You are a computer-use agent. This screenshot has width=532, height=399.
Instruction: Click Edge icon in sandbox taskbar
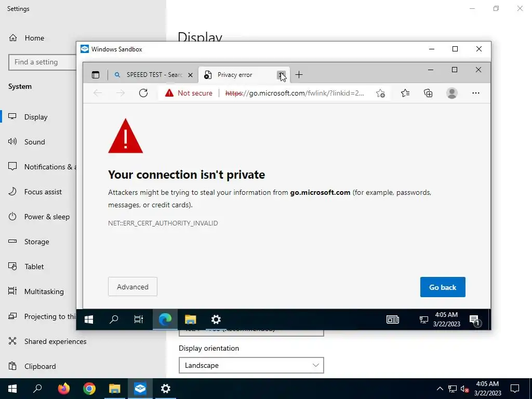[165, 320]
